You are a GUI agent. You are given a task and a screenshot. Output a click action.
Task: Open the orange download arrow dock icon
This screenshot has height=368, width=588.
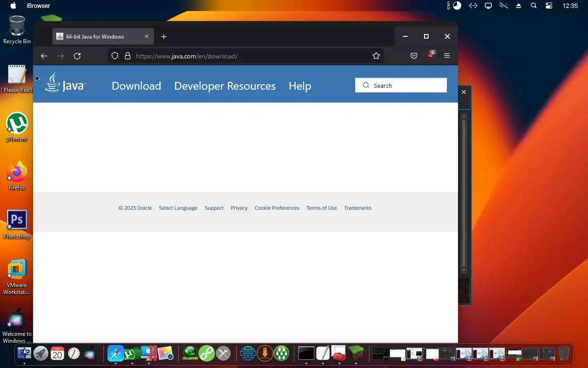265,353
